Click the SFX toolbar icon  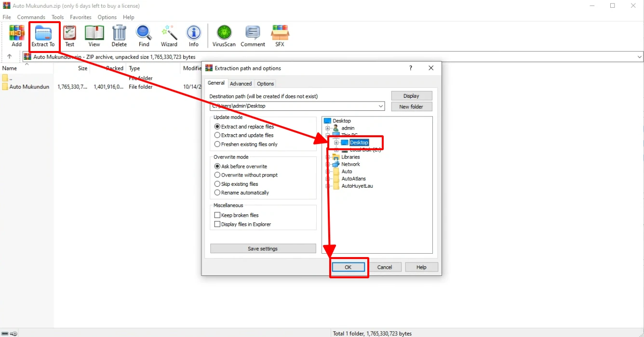[280, 36]
